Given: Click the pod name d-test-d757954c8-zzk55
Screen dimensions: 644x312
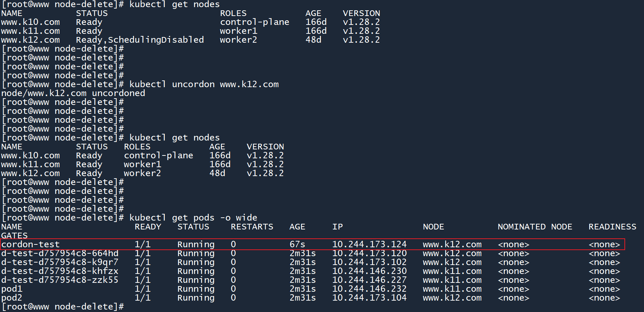Looking at the screenshot, I should tap(60, 280).
